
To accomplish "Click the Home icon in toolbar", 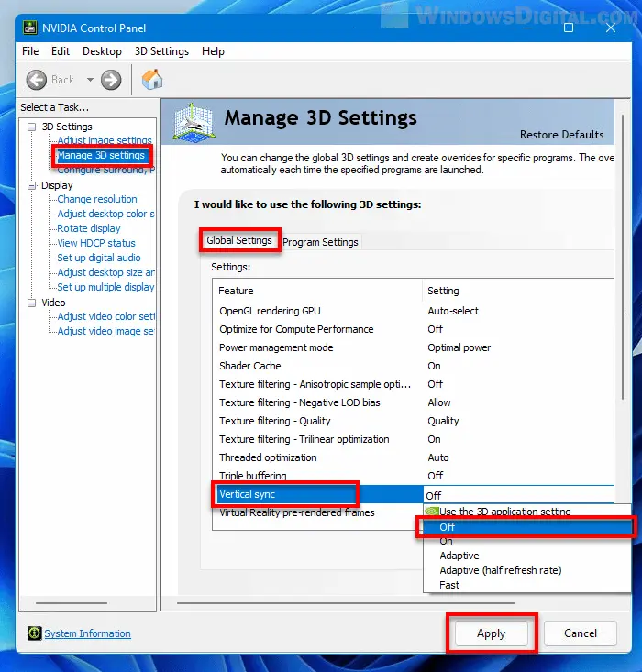I will coord(152,80).
